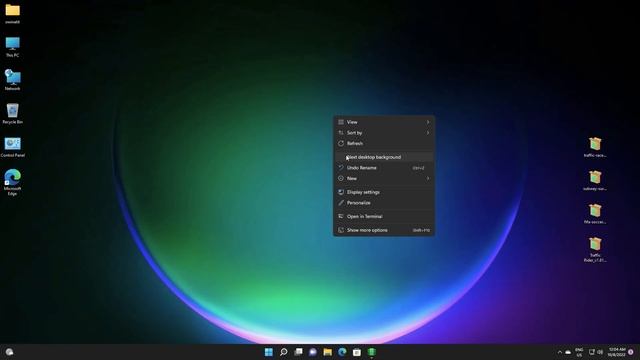This screenshot has width=640, height=360.
Task: Select the Control Panel desktop icon
Action: 13,147
